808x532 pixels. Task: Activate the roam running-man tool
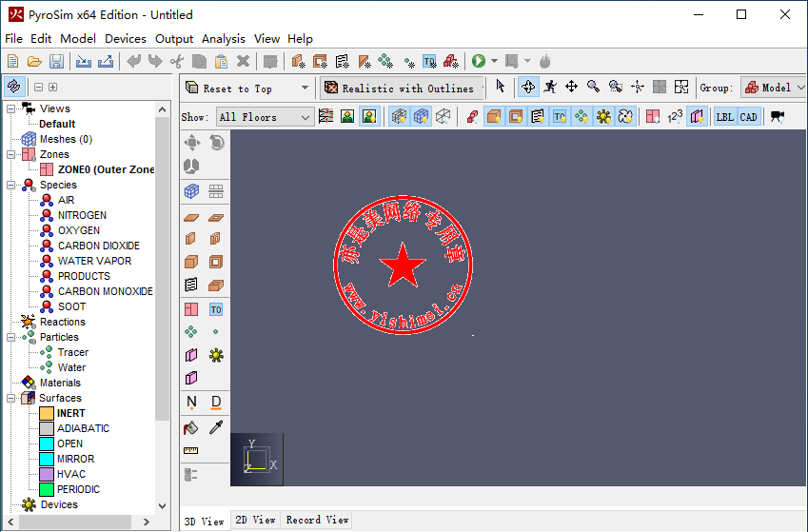coord(550,87)
